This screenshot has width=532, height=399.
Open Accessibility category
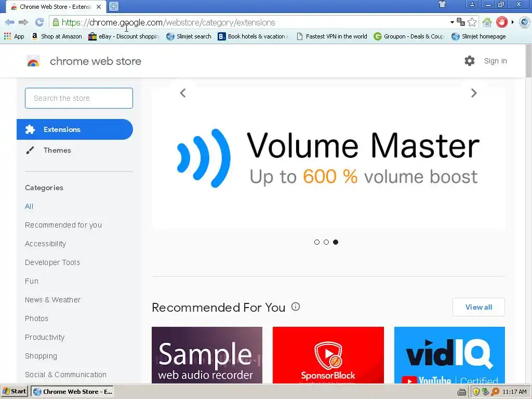(x=46, y=244)
